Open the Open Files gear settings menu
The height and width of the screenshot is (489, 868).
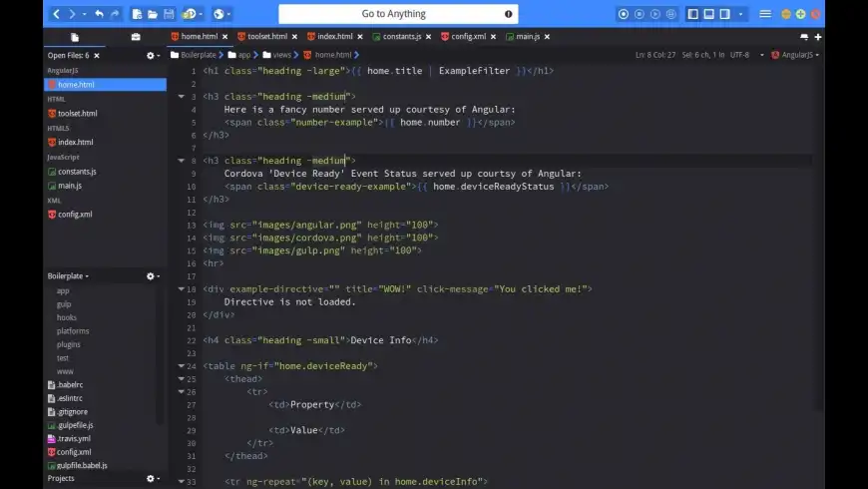(x=153, y=55)
